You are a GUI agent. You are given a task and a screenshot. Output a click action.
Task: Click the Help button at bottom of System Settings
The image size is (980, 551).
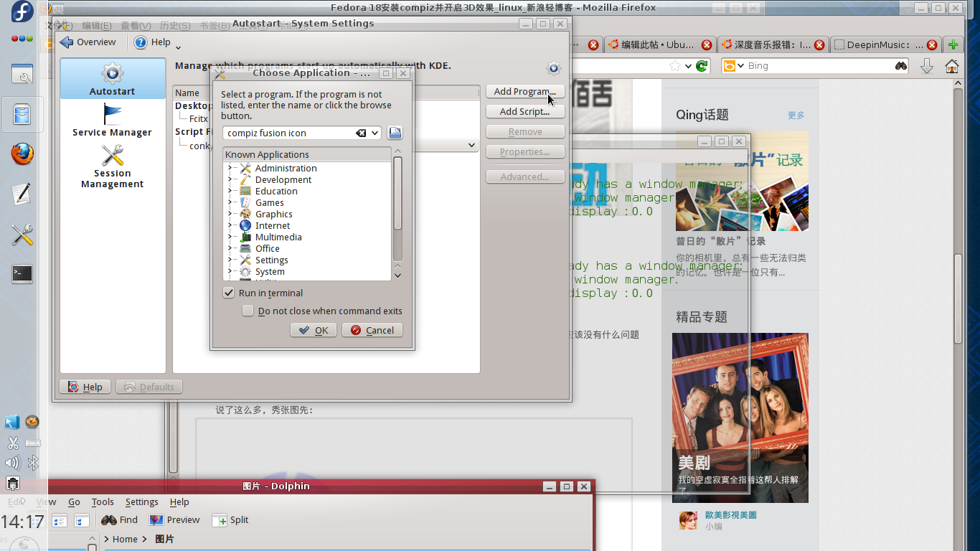(85, 387)
